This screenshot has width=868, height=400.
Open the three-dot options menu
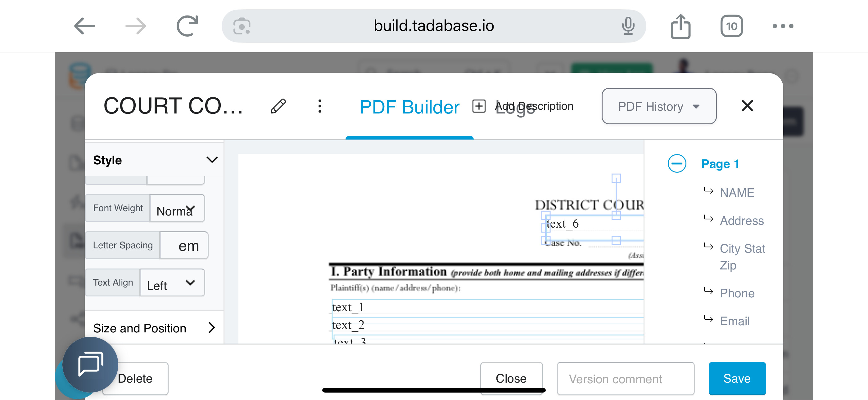click(x=320, y=106)
